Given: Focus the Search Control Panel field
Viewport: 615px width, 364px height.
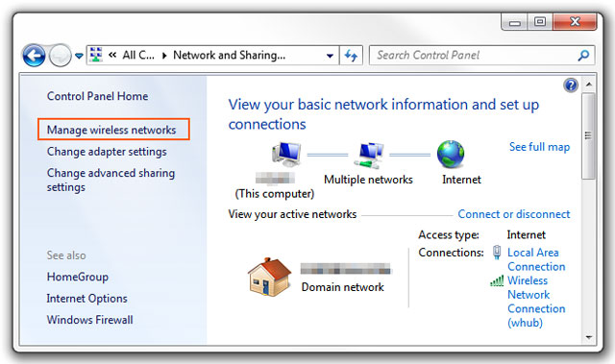Looking at the screenshot, I should (x=482, y=56).
